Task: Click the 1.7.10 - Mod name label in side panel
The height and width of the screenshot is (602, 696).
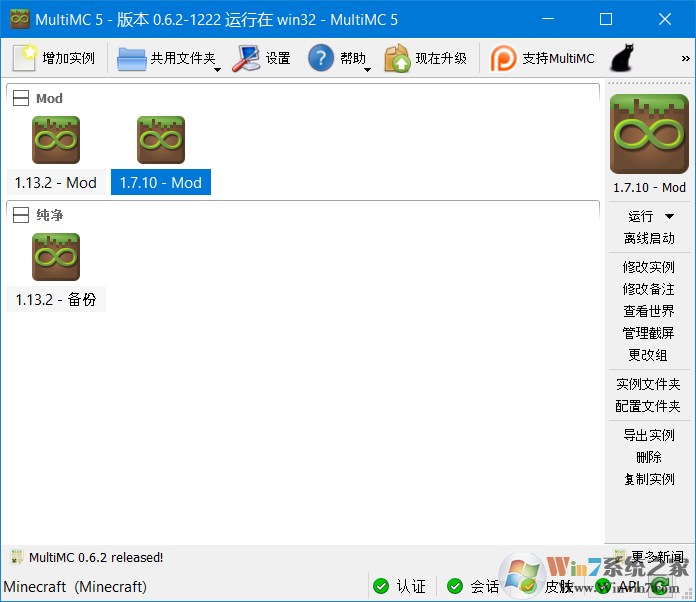Action: coord(649,187)
